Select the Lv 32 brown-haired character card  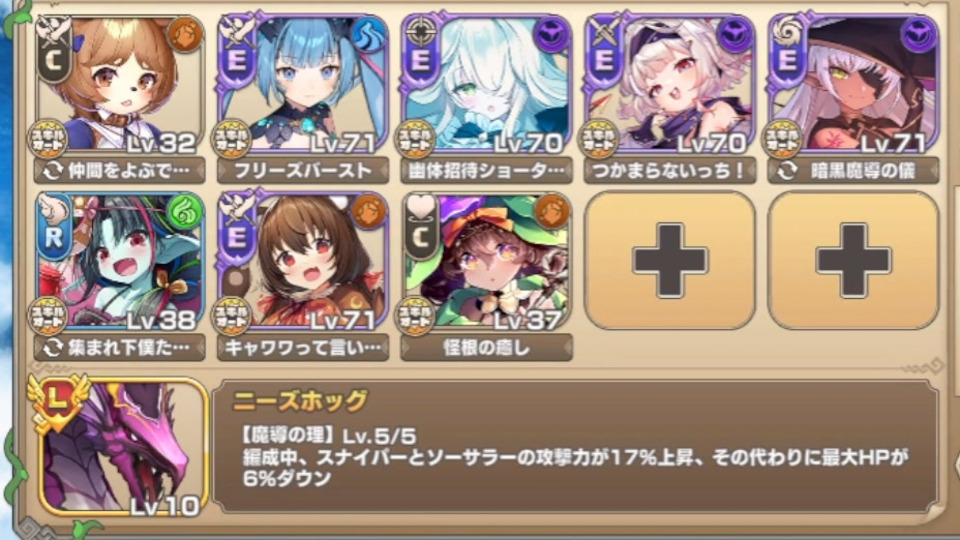(x=120, y=84)
